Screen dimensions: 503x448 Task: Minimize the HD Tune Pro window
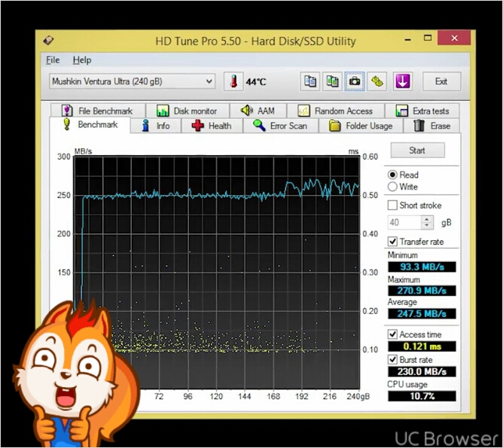408,39
